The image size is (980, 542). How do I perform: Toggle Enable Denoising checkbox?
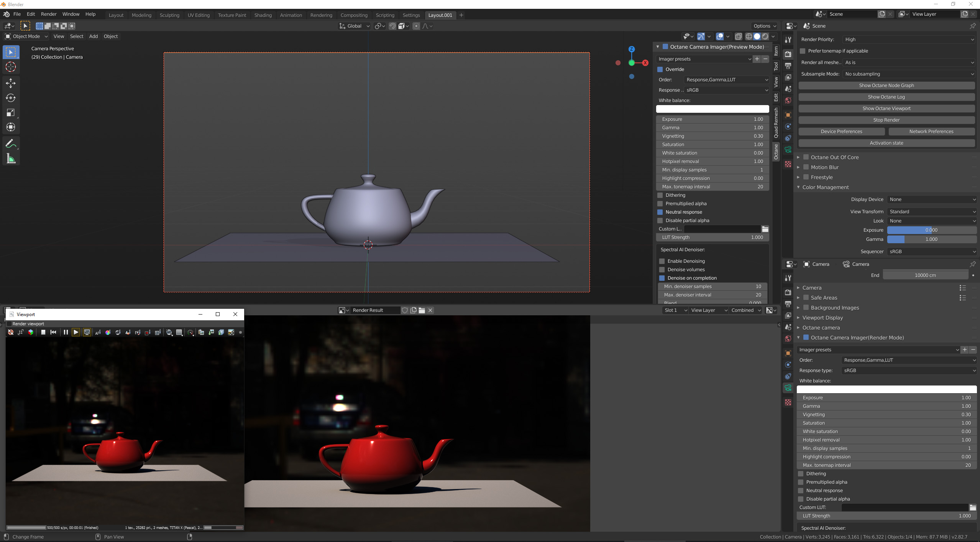pos(662,261)
